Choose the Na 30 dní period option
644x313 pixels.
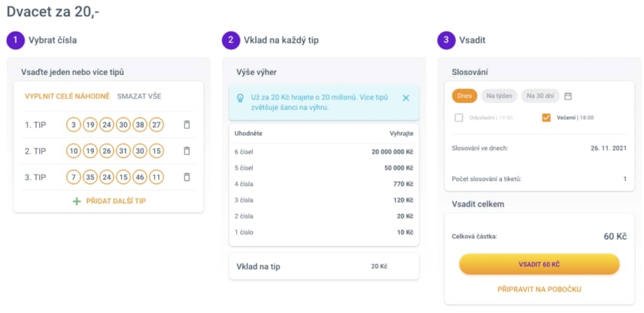[540, 96]
